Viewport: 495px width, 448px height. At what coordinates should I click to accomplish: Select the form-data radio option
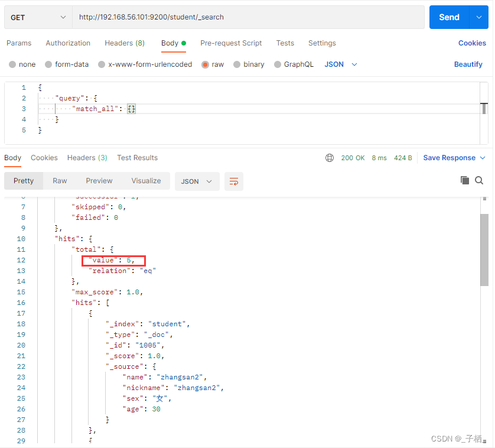[48, 64]
